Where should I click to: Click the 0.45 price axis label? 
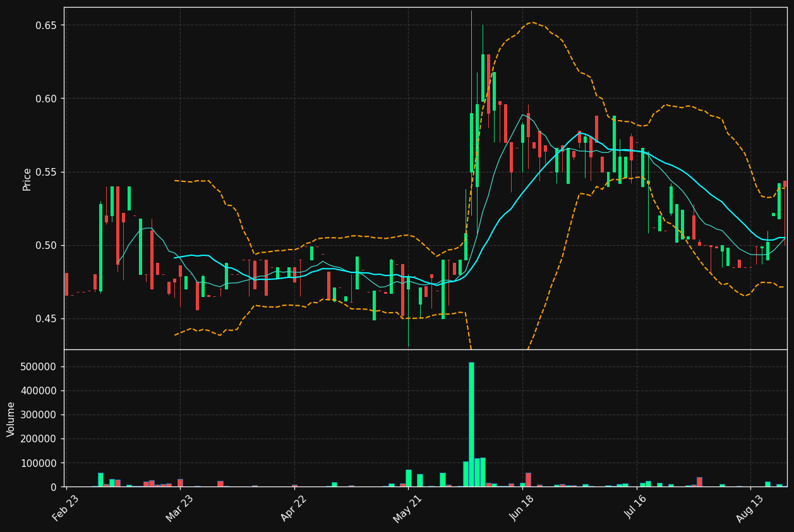click(x=46, y=318)
